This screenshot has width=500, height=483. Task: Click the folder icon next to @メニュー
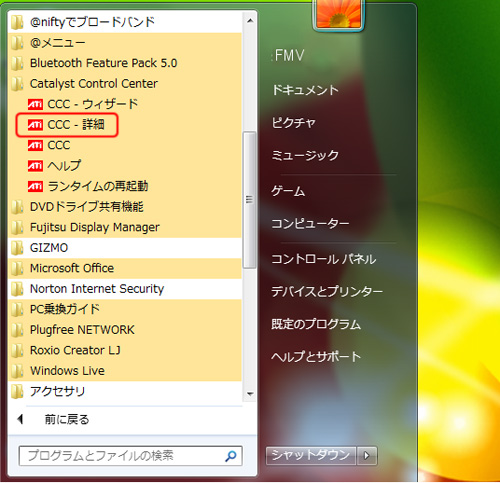(x=17, y=43)
